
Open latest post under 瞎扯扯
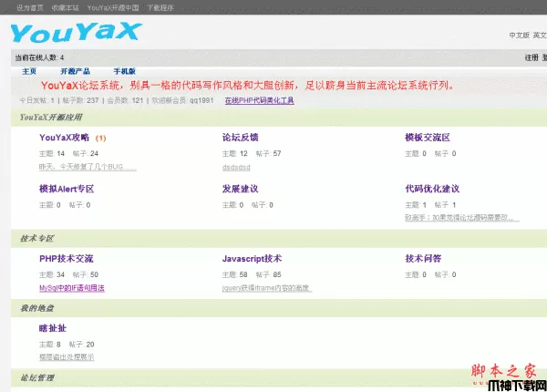67,357
